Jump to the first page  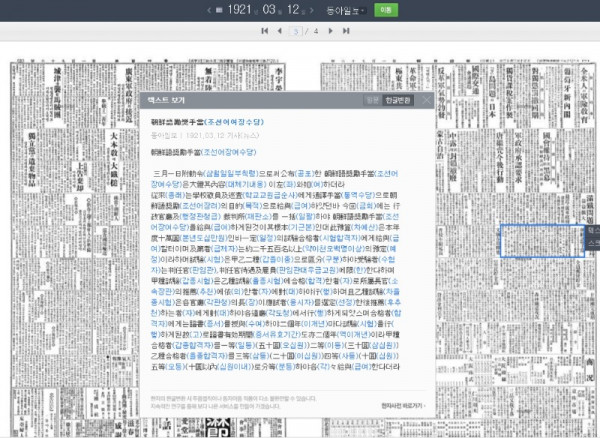point(263,31)
